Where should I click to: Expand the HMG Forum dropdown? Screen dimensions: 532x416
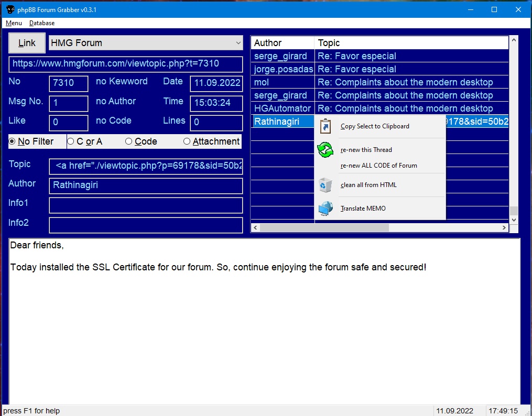(238, 43)
